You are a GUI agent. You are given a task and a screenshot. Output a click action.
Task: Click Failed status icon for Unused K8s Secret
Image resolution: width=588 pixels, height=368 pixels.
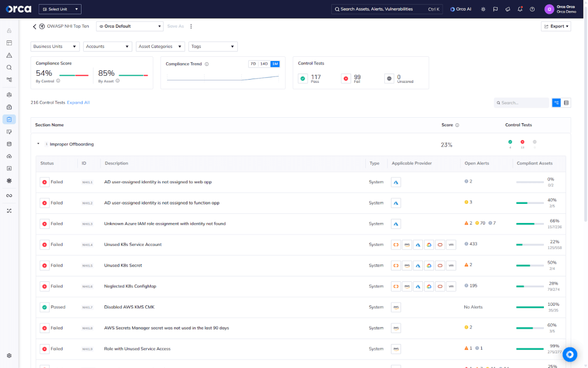(x=45, y=266)
